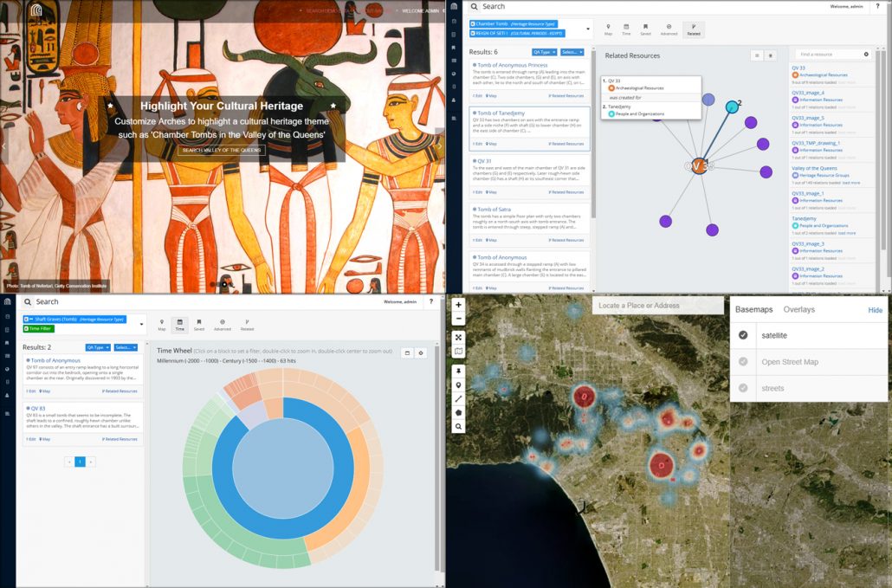Focus the Locate a Place or Address field
Screen dimensions: 892x588
point(657,306)
